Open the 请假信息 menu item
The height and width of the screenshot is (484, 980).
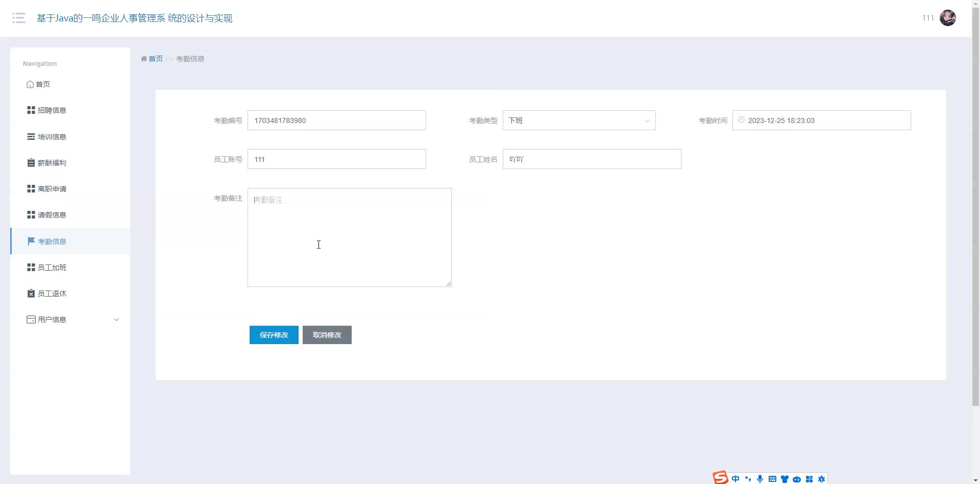70,215
